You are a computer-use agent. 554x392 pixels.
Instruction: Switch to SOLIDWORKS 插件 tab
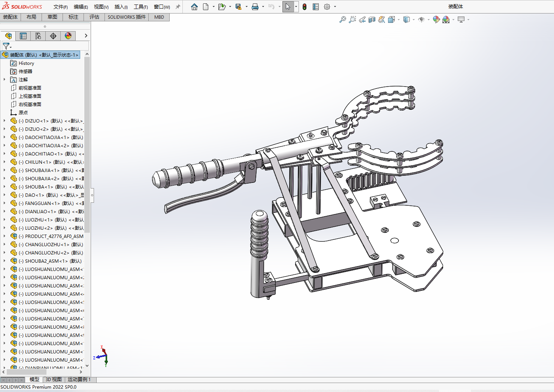click(127, 17)
